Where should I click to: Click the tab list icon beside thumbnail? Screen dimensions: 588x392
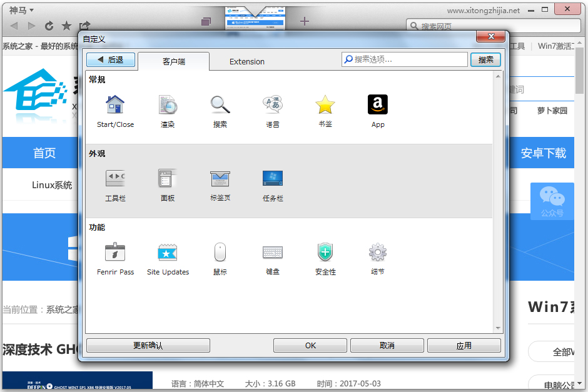206,22
